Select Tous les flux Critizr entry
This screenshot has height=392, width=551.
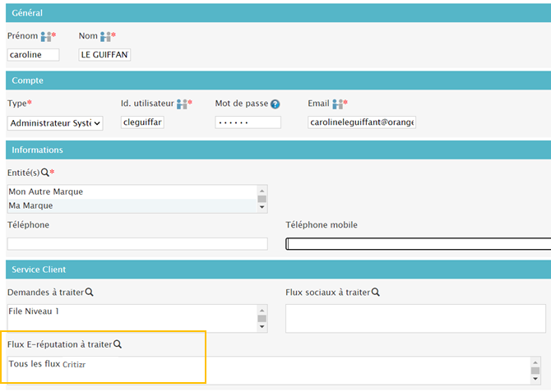pyautogui.click(x=48, y=364)
